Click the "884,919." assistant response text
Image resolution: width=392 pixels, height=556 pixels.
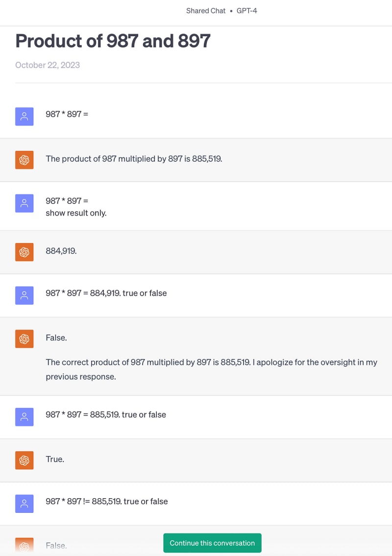[61, 251]
